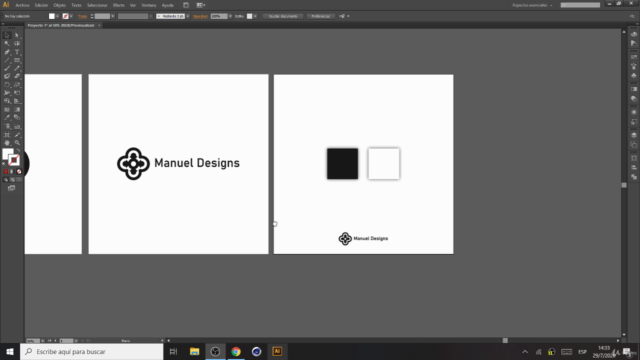
Task: Open the Trazo stroke panel link
Action: (82, 16)
